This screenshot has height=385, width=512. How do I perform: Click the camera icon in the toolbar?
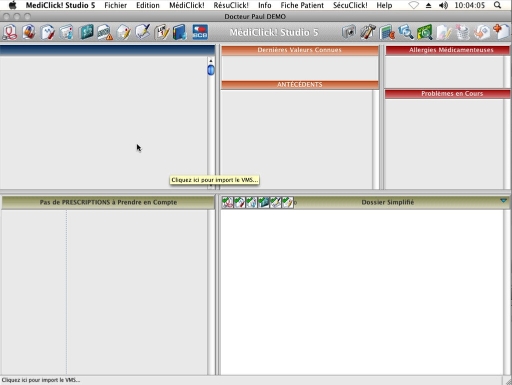point(349,32)
